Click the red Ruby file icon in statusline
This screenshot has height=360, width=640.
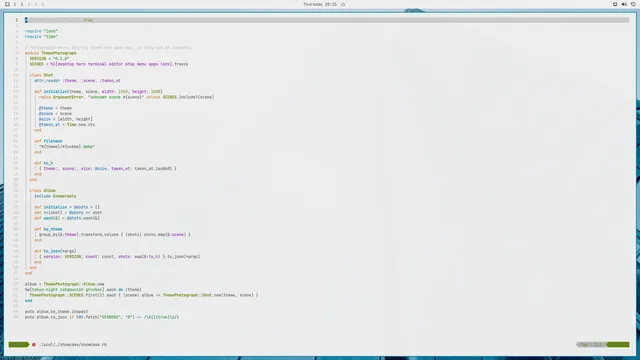click(34, 344)
